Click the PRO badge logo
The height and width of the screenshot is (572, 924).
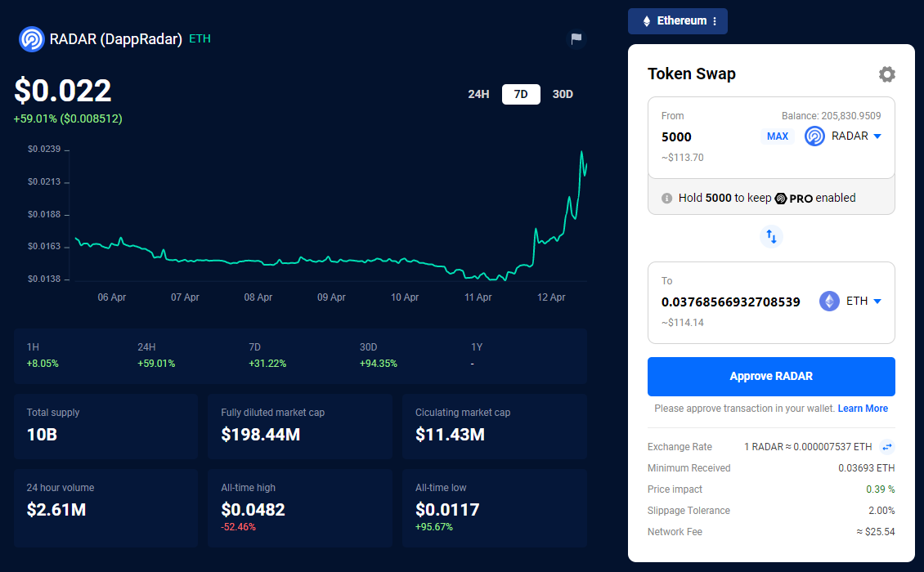pyautogui.click(x=794, y=199)
